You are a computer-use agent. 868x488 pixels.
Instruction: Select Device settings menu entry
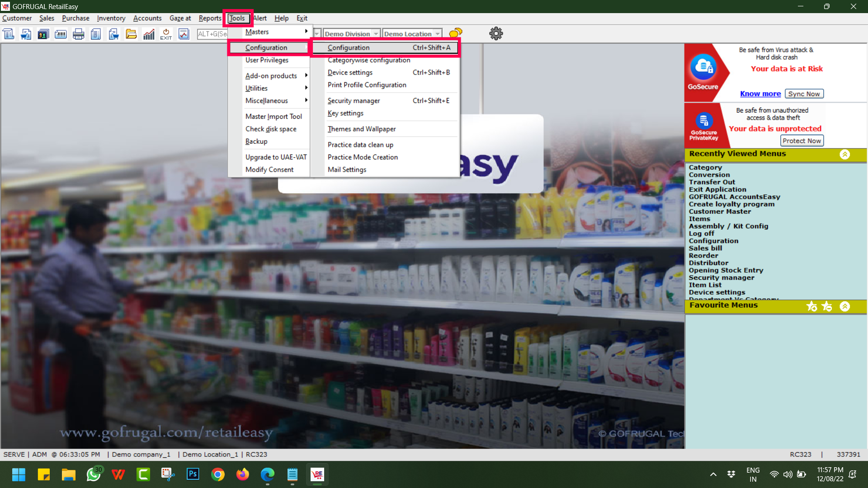(350, 72)
